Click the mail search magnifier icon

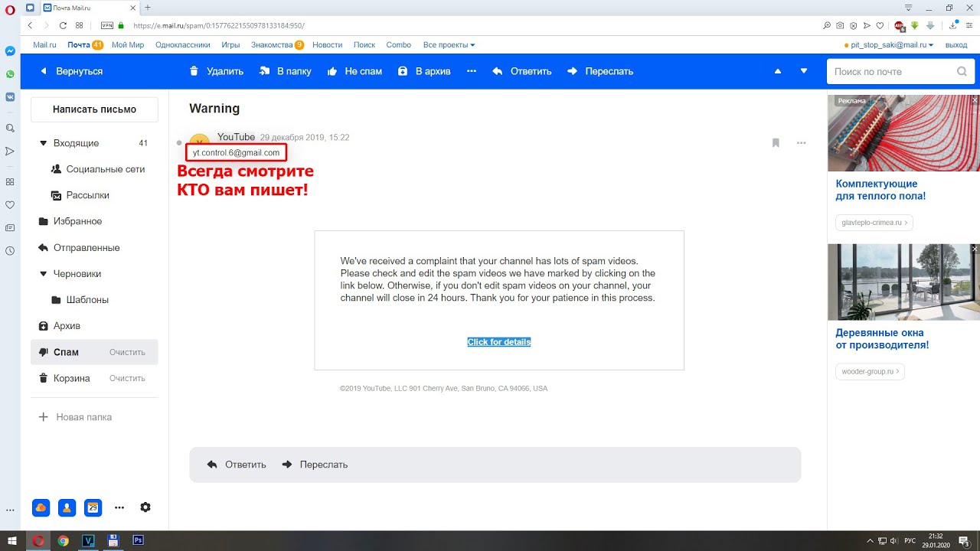(x=962, y=71)
